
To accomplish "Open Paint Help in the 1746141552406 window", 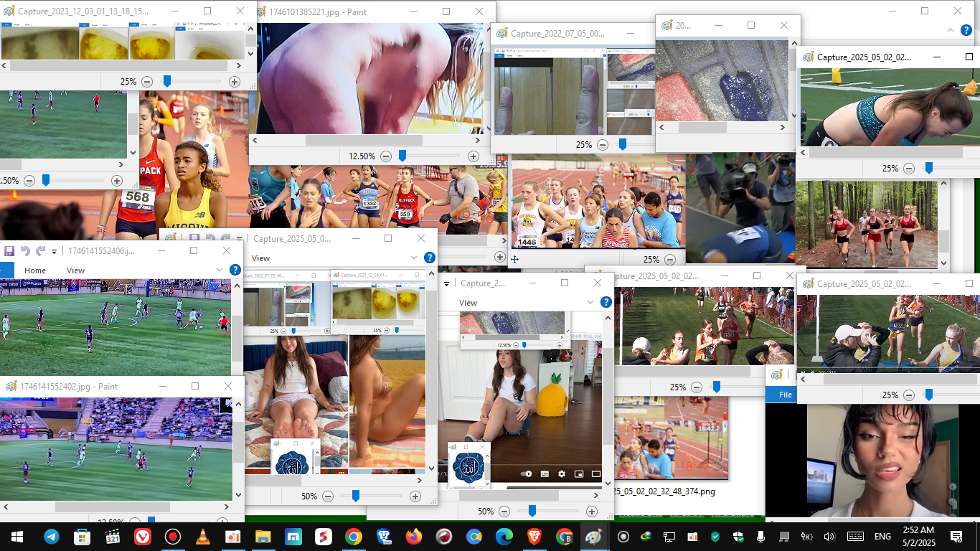I will coord(235,270).
